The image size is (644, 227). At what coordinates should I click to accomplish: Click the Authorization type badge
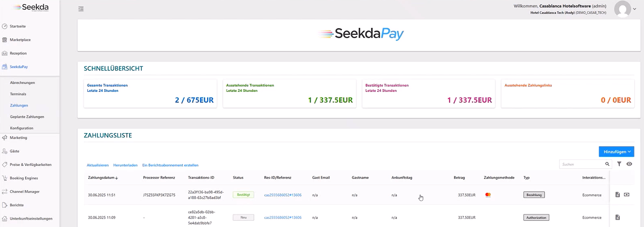(536, 218)
